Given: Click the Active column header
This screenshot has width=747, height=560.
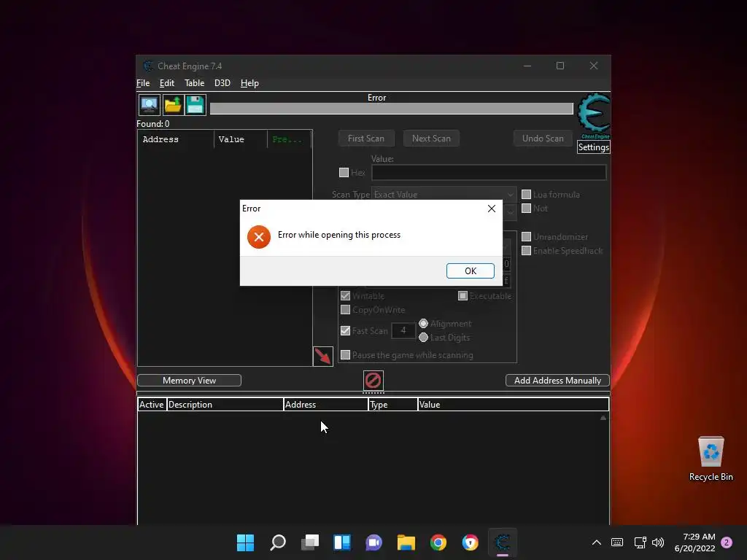Looking at the screenshot, I should (152, 404).
